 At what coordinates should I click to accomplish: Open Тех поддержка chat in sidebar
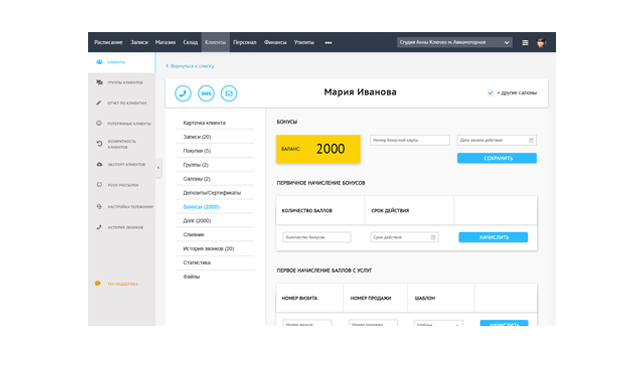(x=117, y=284)
